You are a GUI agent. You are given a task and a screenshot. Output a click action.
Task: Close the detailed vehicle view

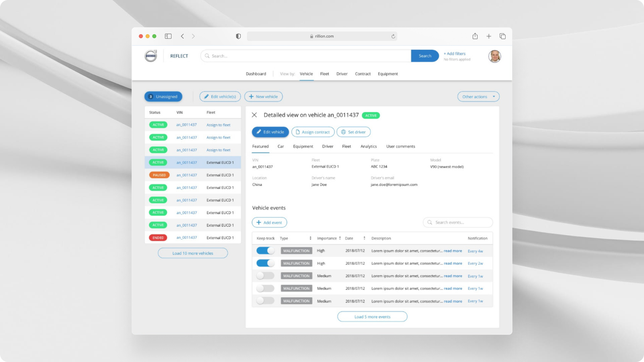pos(254,115)
